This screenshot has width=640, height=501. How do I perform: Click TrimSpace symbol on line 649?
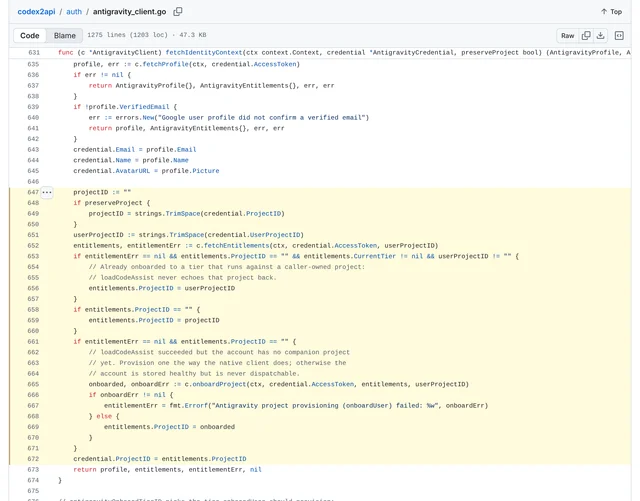click(x=183, y=214)
